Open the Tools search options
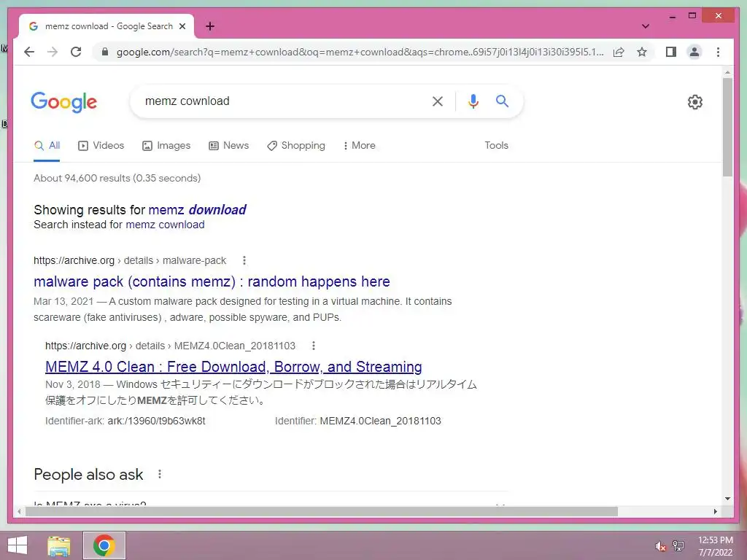This screenshot has width=747, height=560. click(x=496, y=145)
